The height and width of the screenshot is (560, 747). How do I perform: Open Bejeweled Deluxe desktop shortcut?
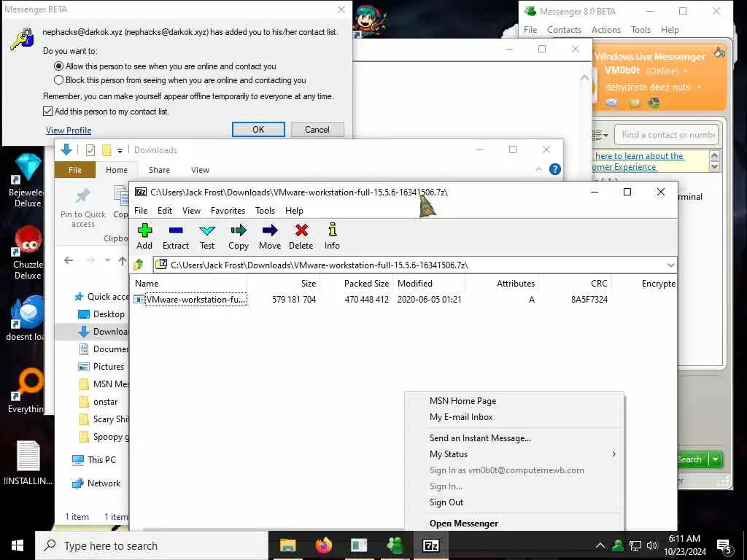[28, 180]
